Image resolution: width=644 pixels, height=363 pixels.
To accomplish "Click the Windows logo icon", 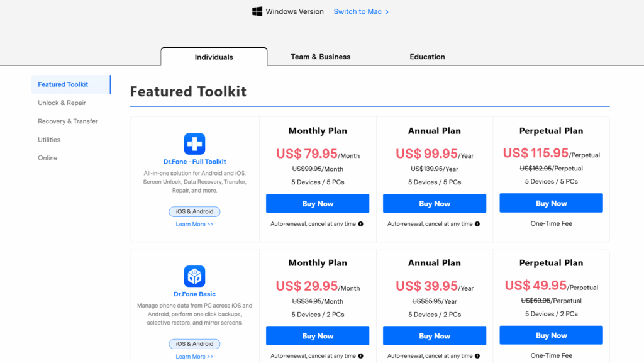I will point(257,11).
